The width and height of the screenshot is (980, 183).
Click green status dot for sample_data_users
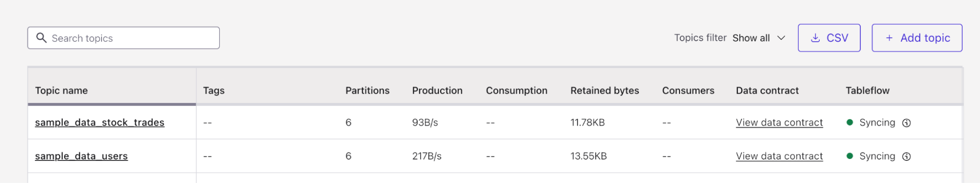click(850, 156)
